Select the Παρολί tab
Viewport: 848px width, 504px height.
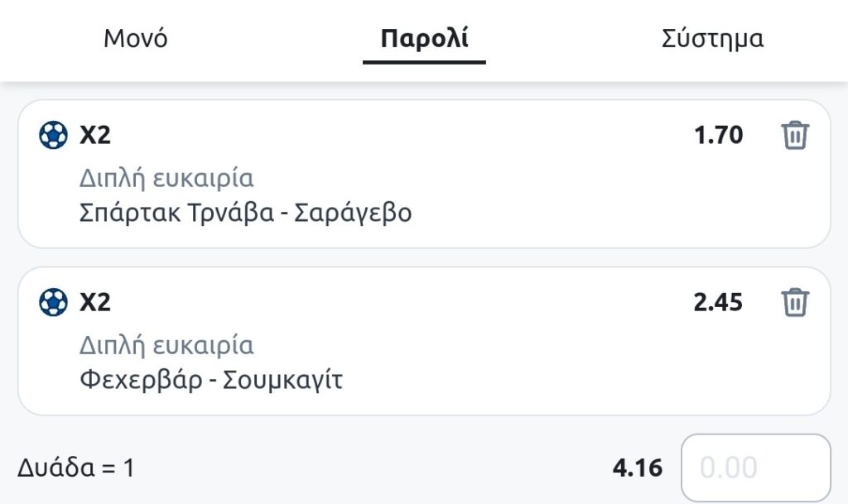tap(424, 39)
